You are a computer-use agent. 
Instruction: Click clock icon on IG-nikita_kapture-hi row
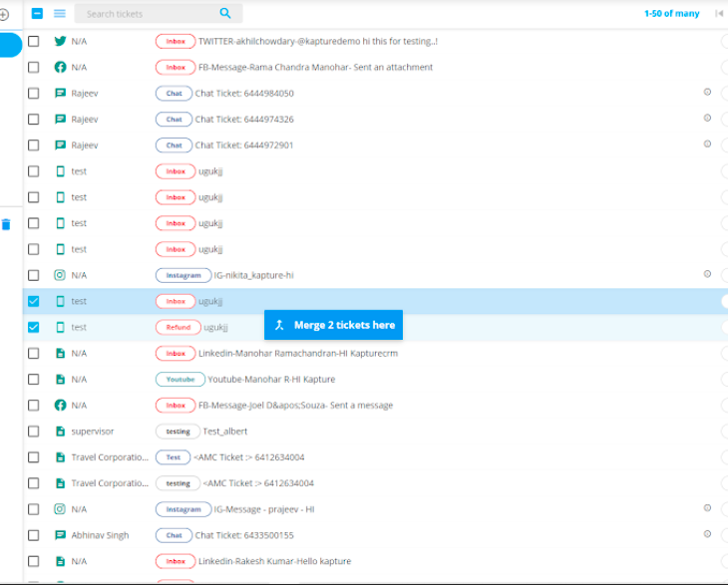tap(707, 274)
